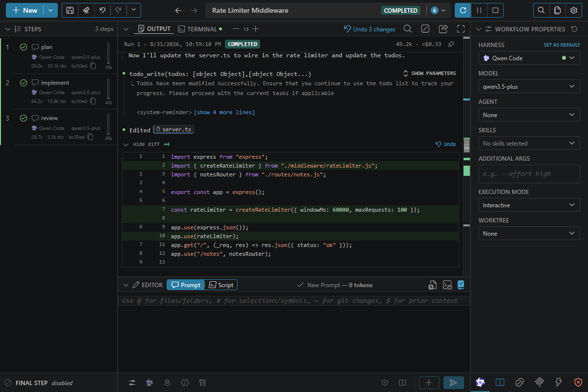
Task: Open the book panel in the sidebar
Action: [500, 382]
